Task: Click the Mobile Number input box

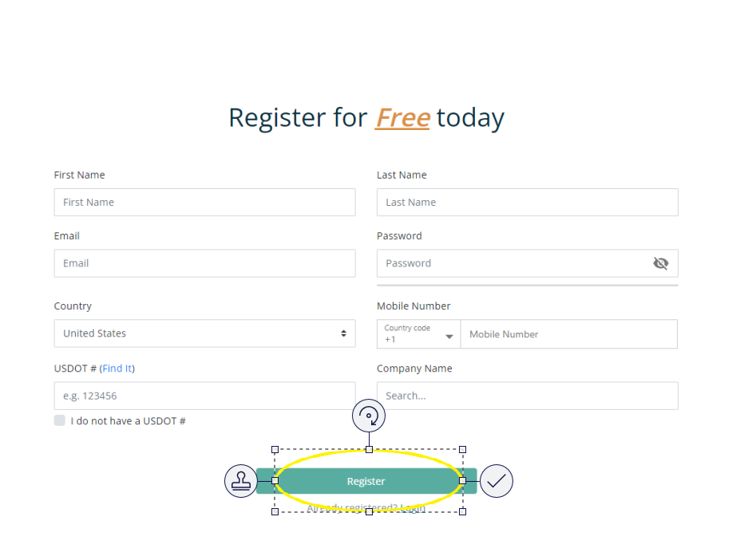Action: [568, 334]
